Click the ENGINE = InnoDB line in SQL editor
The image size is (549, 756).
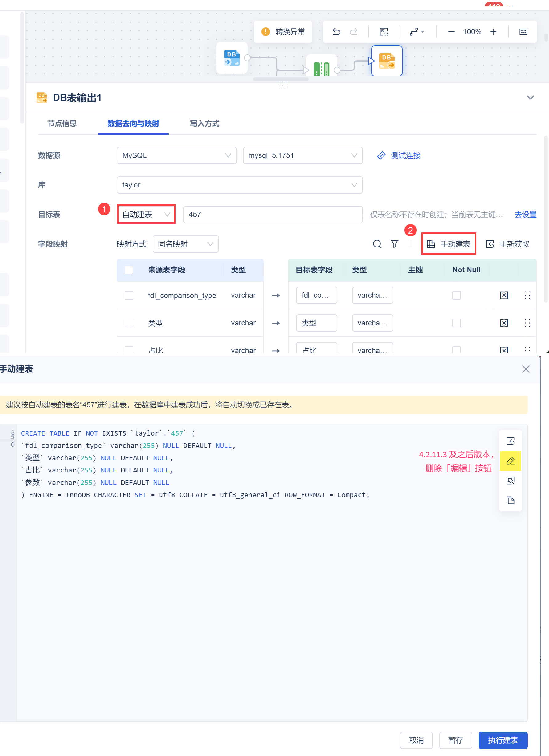(x=195, y=495)
